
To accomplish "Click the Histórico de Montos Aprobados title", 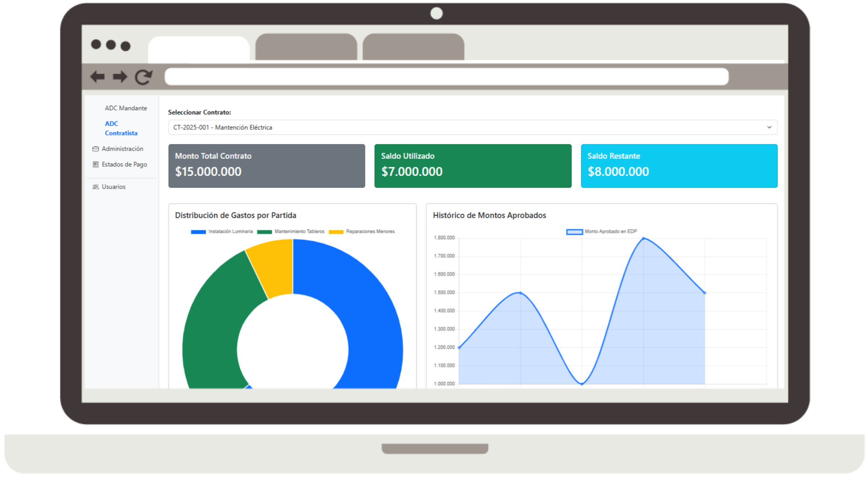I will click(x=489, y=215).
